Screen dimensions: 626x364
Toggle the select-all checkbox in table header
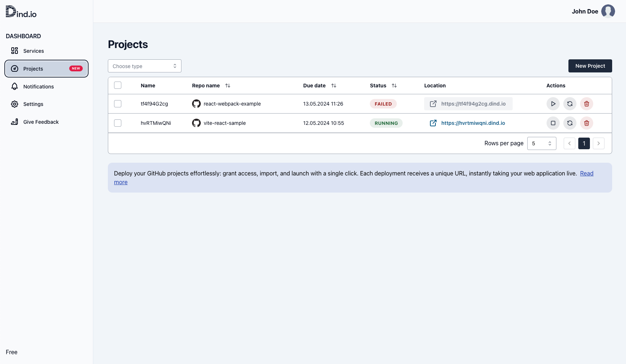pos(118,86)
